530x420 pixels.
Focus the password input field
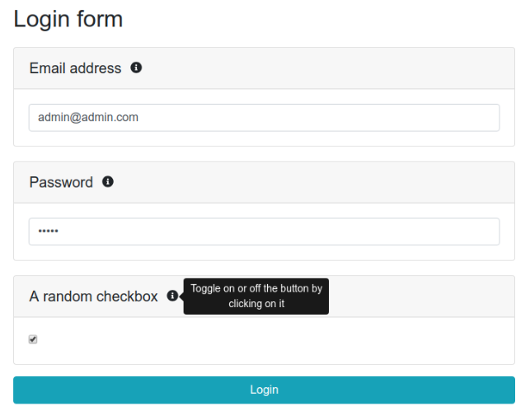[264, 231]
